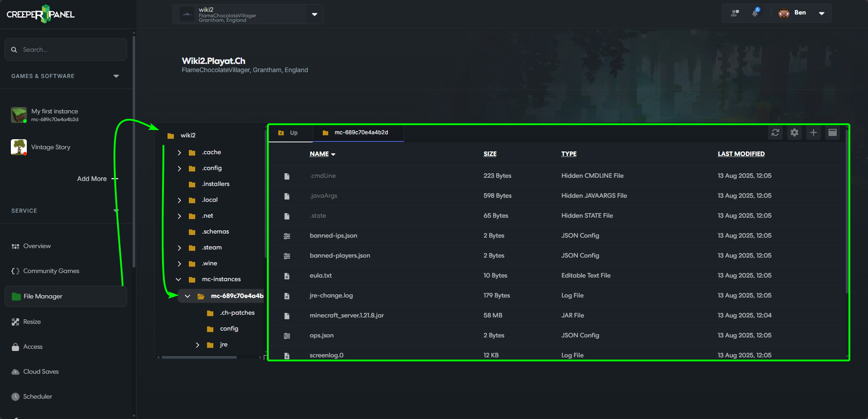This screenshot has width=868, height=419.
Task: Click the .cmdLine file icon
Action: (287, 176)
